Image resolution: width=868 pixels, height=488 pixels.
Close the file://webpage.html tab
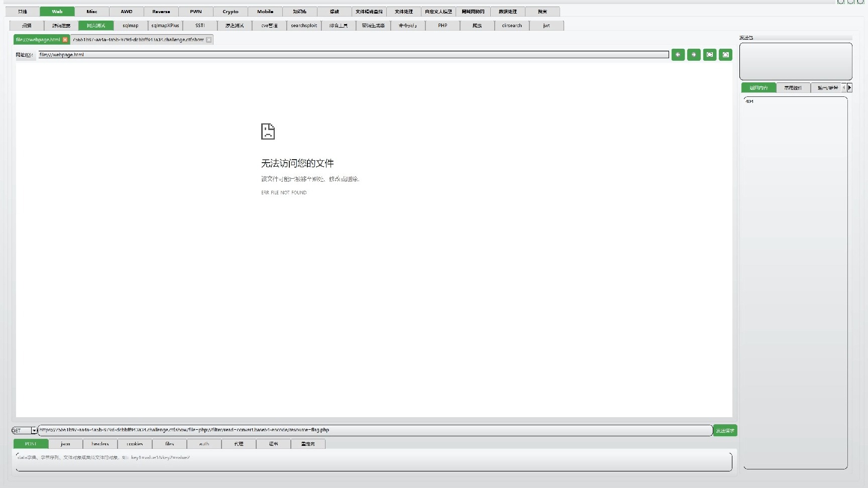(x=65, y=40)
